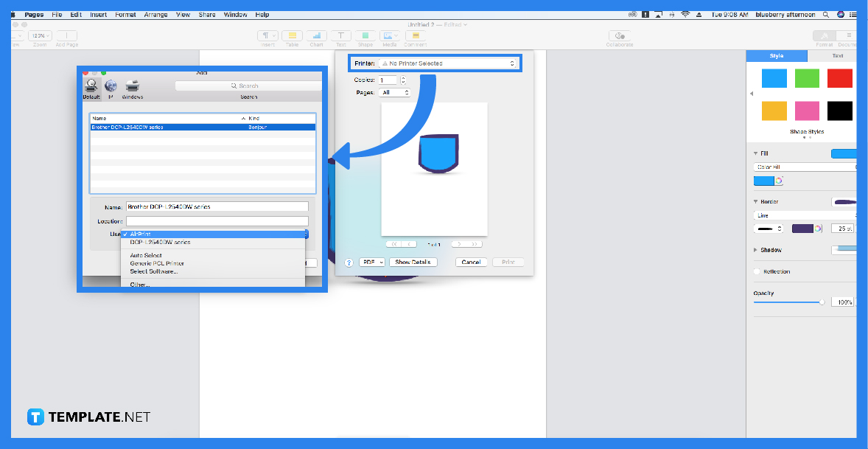The image size is (868, 449).
Task: Switch to the Style tab
Action: (x=777, y=56)
